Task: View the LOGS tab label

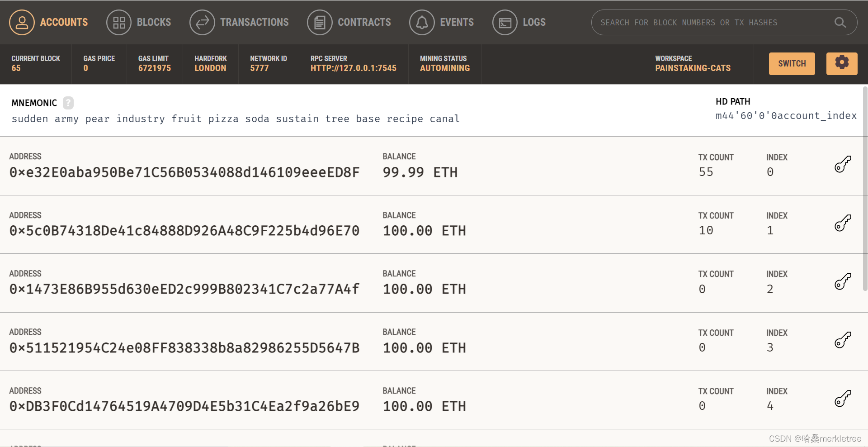Action: pyautogui.click(x=534, y=23)
